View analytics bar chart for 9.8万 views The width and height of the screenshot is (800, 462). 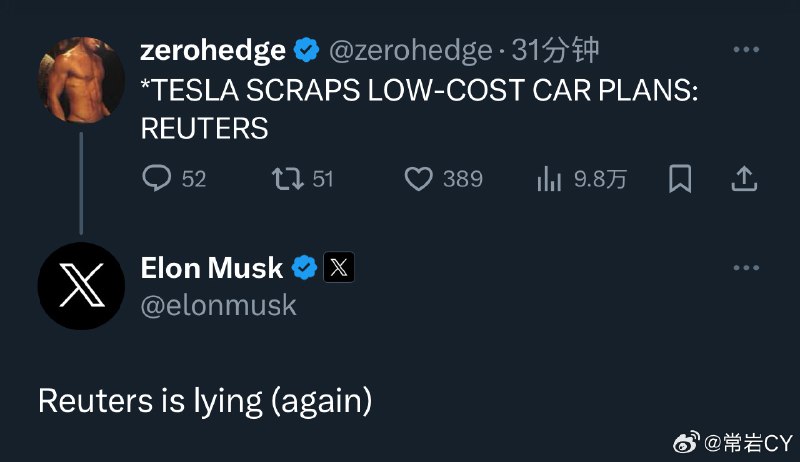pos(549,179)
